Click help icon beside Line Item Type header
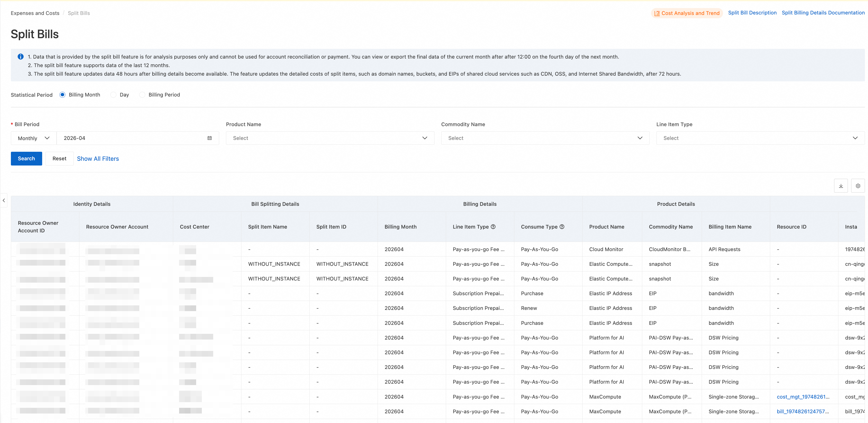This screenshot has width=868, height=423. (x=493, y=227)
